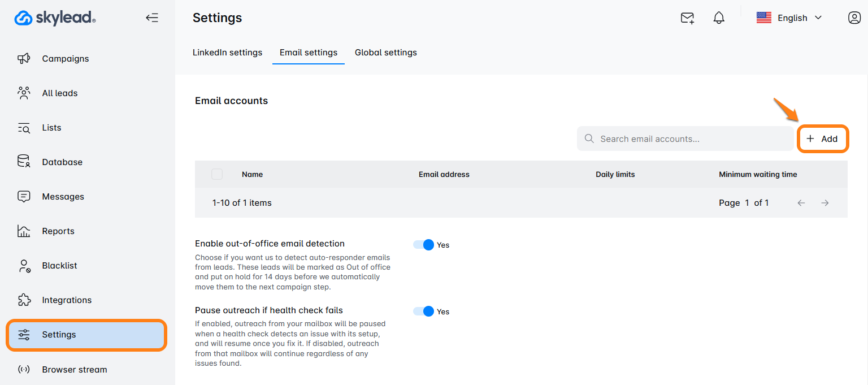Viewport: 868px width, 385px height.
Task: Open Campaigns megaphone icon in sidebar
Action: point(24,58)
